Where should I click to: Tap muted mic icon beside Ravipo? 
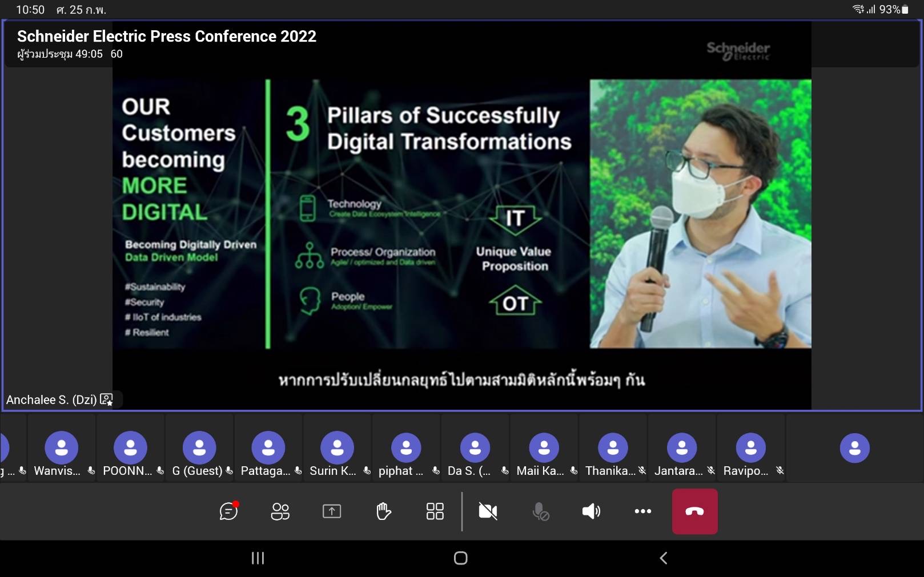coord(780,471)
